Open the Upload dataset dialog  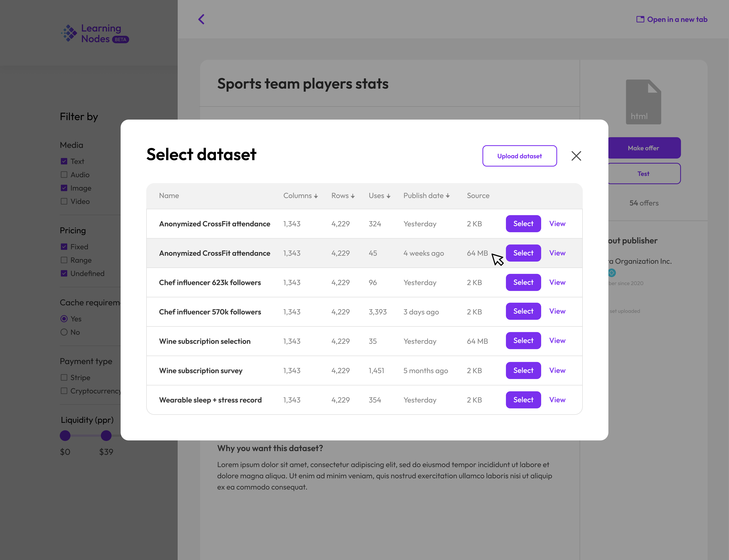click(x=519, y=156)
